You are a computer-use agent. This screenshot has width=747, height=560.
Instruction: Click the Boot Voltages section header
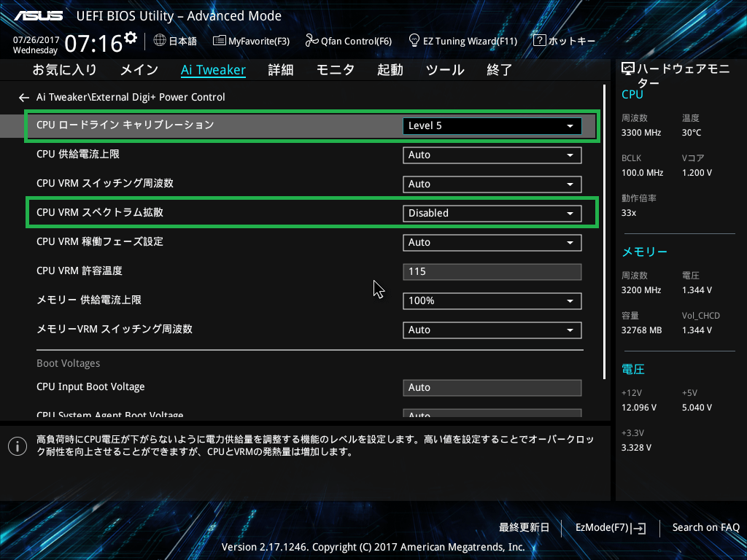(x=68, y=363)
